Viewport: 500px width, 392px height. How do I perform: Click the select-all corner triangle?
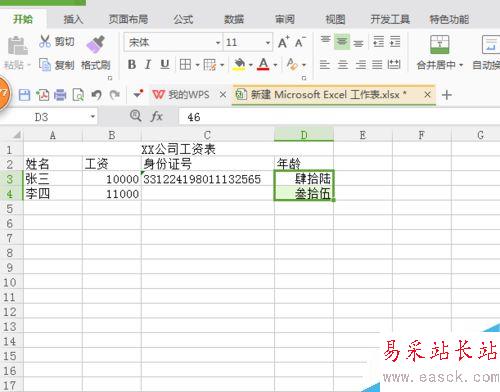point(16,135)
